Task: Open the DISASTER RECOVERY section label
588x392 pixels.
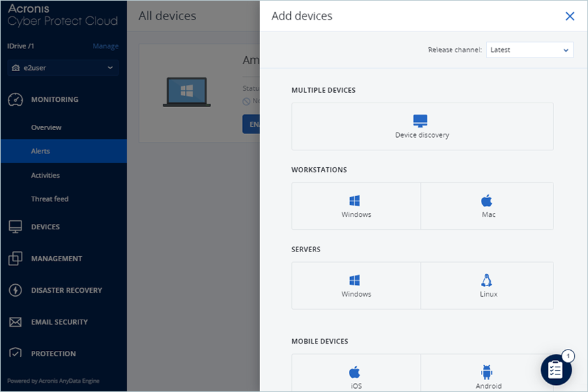Action: 67,290
